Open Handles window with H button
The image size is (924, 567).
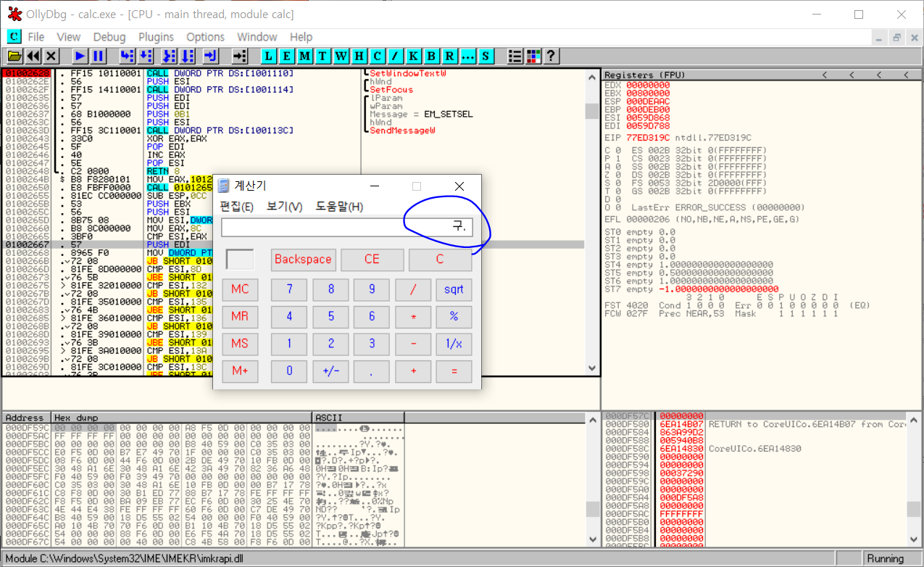pos(359,56)
